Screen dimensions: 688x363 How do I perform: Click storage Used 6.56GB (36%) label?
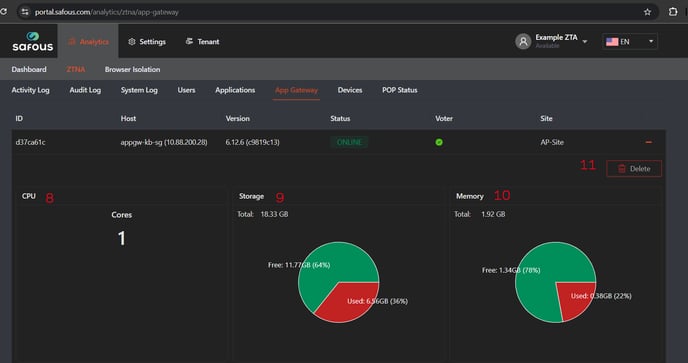[x=377, y=301]
